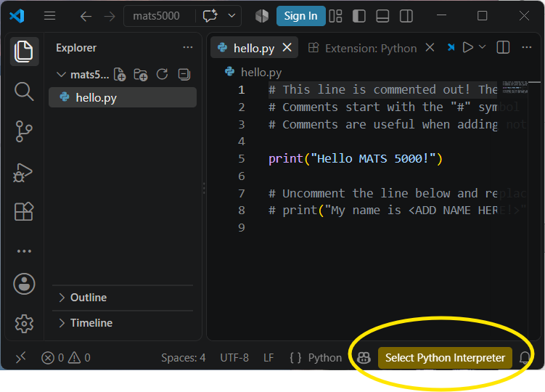The width and height of the screenshot is (545, 392).
Task: Expand the Outline section
Action: pyautogui.click(x=123, y=298)
